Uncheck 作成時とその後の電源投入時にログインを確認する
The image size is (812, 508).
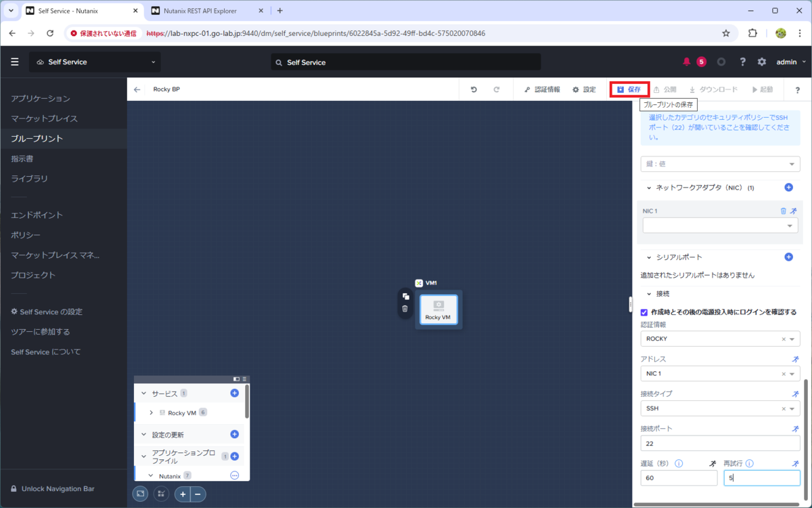(644, 312)
